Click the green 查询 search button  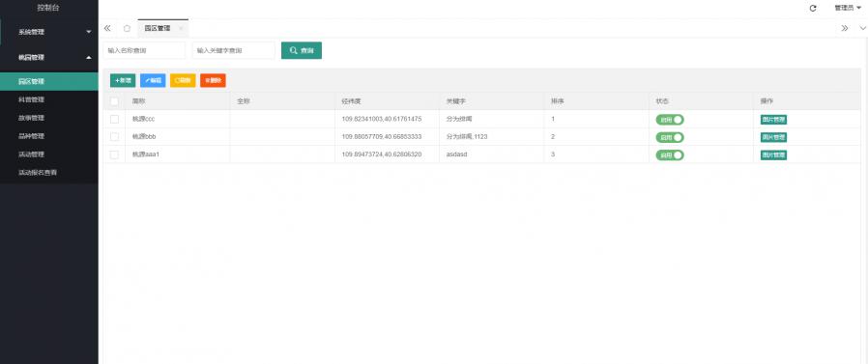tap(302, 50)
